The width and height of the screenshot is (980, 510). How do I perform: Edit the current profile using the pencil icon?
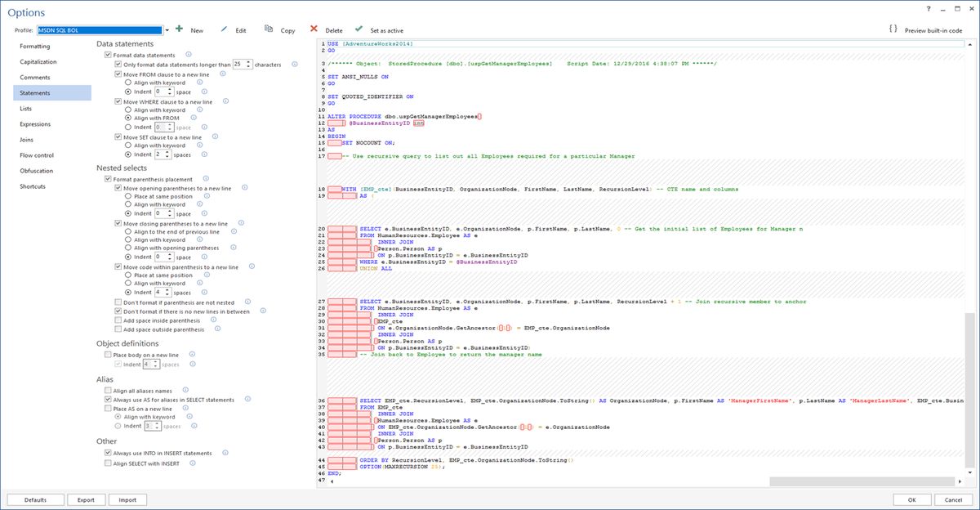223,29
